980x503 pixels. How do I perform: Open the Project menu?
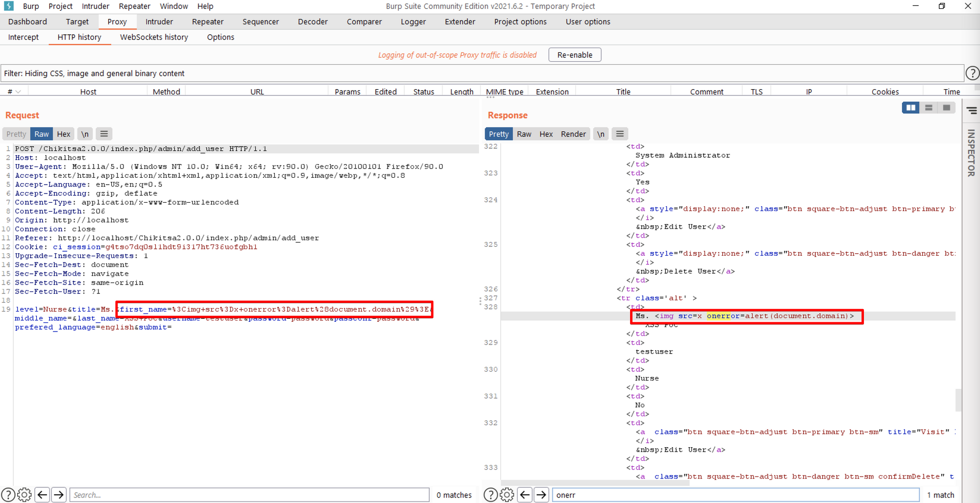click(61, 6)
